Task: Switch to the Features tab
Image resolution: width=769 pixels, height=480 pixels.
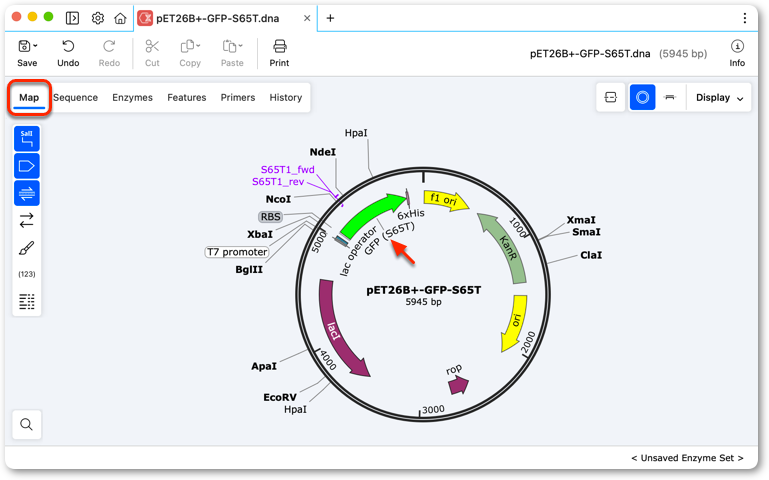Action: [187, 98]
